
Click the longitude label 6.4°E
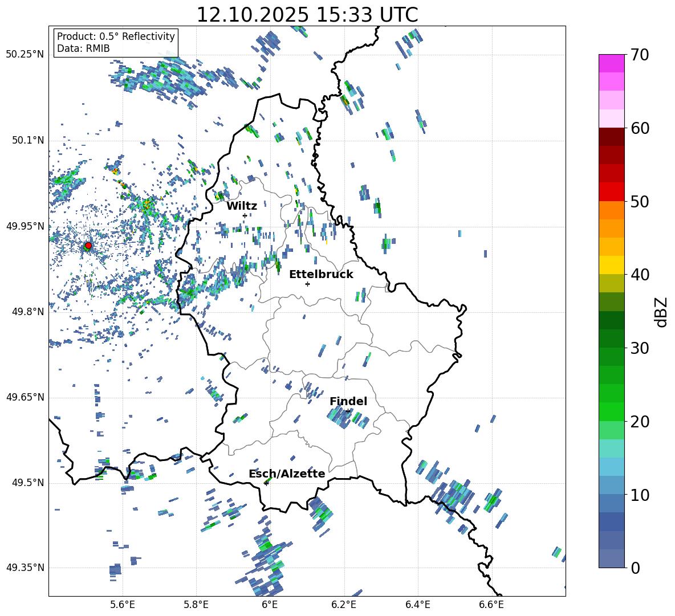(x=417, y=605)
